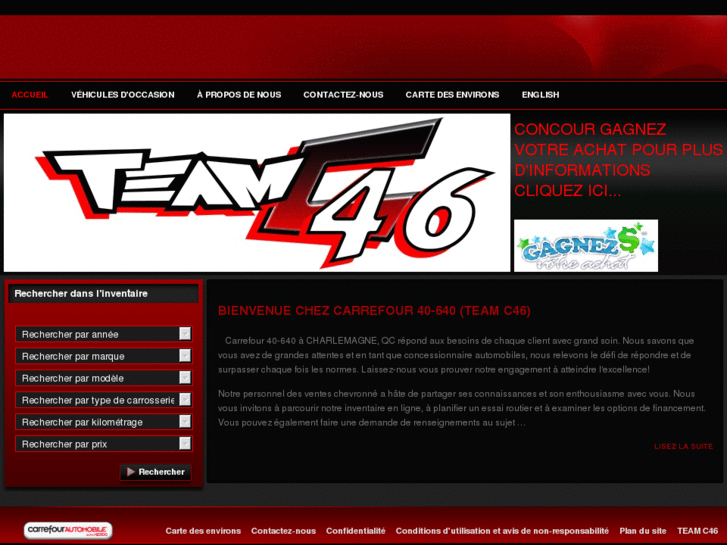
Task: Click the Rechercher dans l'inventaire header
Action: pyautogui.click(x=103, y=294)
